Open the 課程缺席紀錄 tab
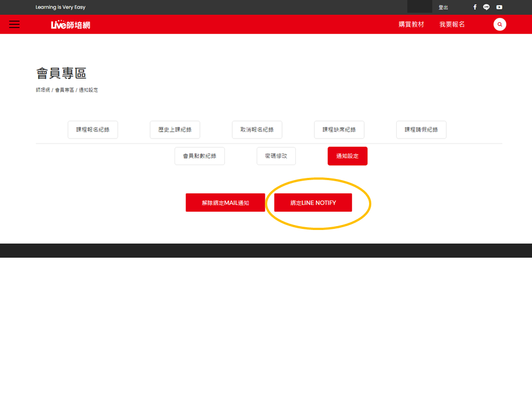The width and height of the screenshot is (532, 399). [339, 130]
